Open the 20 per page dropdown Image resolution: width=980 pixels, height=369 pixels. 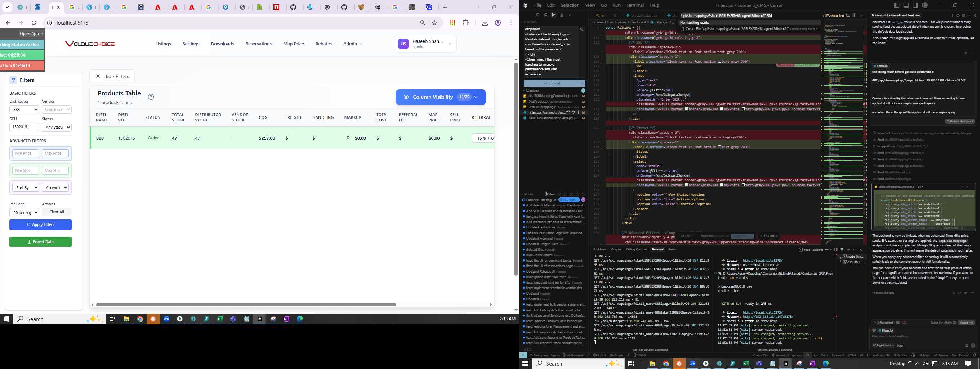tap(24, 213)
